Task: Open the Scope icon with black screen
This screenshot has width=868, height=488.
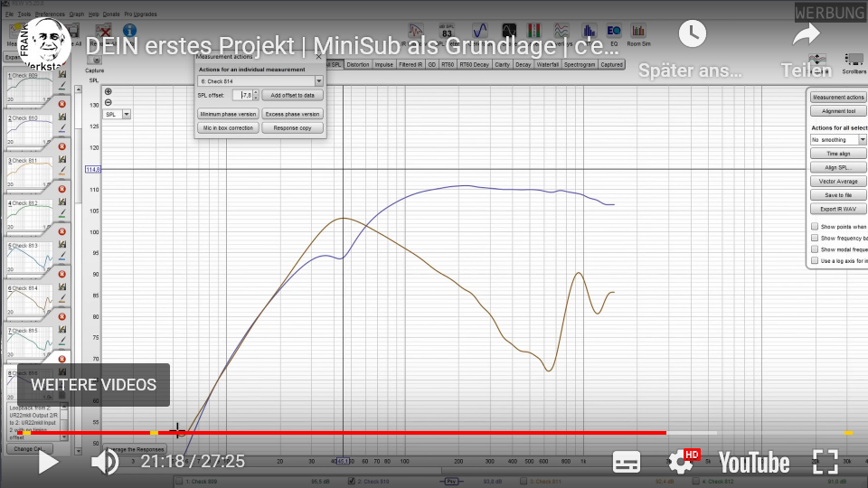Action: (509, 31)
